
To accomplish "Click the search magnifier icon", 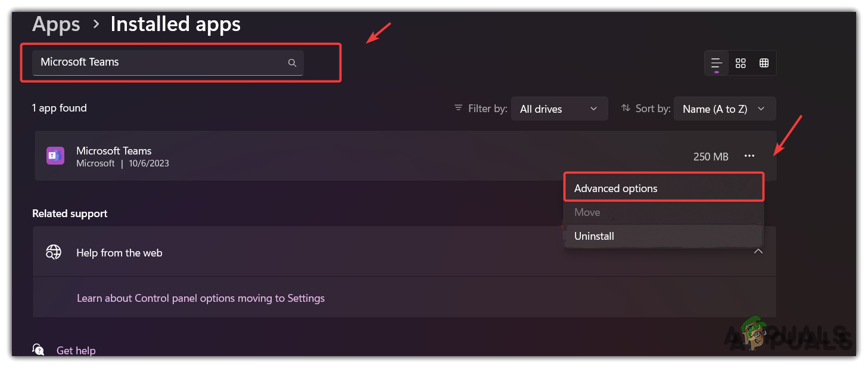I will click(x=292, y=63).
